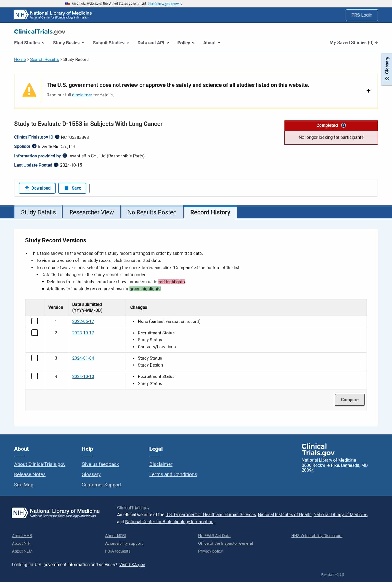Click the Glossary side panel arrows icon
392x582 pixels.
pos(387,78)
